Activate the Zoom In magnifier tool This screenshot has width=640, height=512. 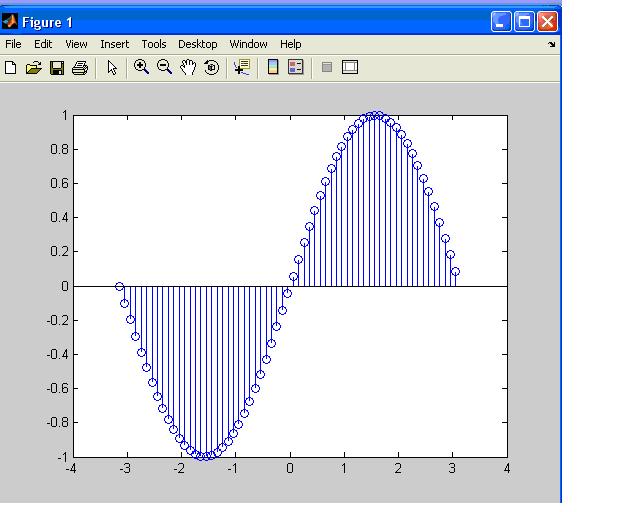coord(141,67)
